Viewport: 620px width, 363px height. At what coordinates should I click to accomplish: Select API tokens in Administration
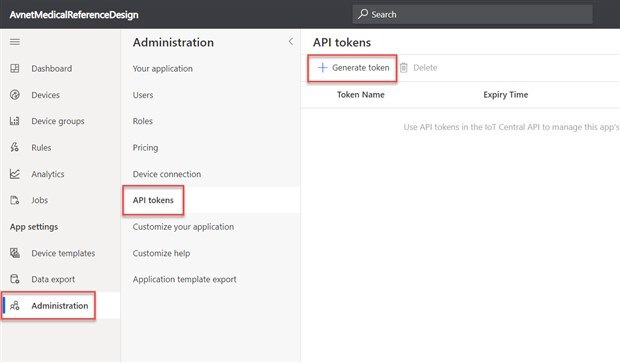[210, 200]
